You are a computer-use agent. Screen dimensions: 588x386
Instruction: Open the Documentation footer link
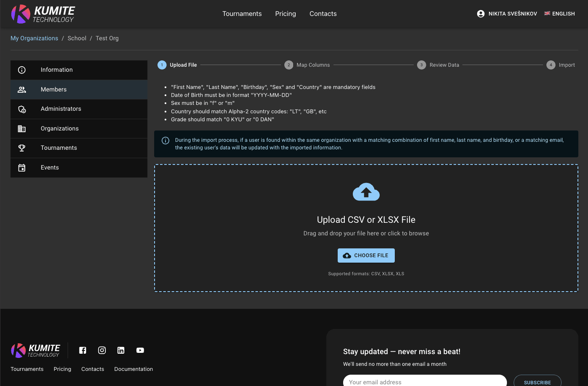click(134, 369)
